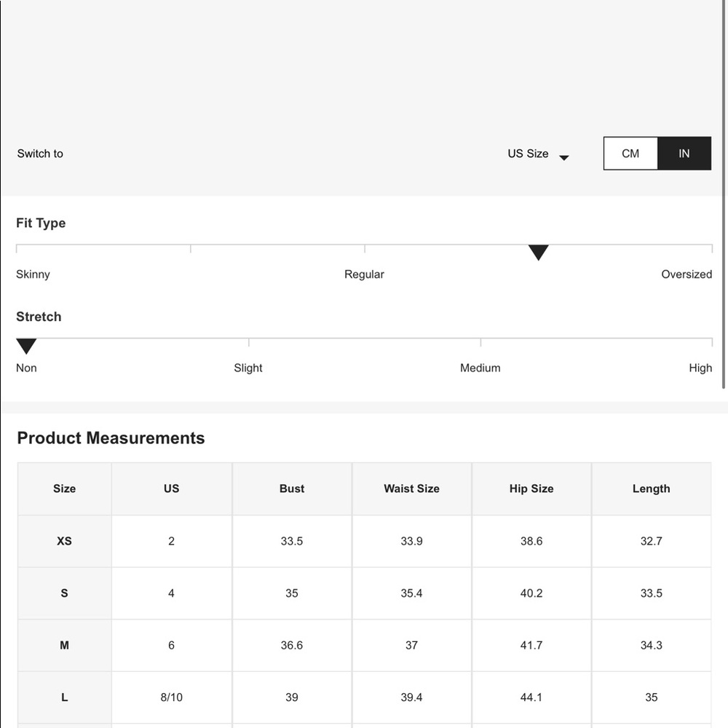Screen dimensions: 728x728
Task: Select the IN unit toggle
Action: [684, 154]
